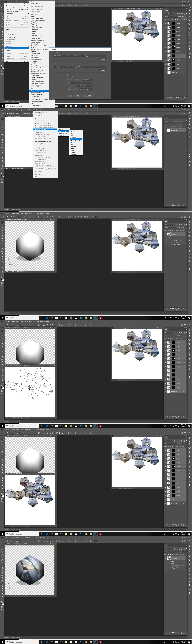This screenshot has height=644, width=192.
Task: Expand the Spherical Panorama submenu
Action: pyautogui.click(x=45, y=118)
